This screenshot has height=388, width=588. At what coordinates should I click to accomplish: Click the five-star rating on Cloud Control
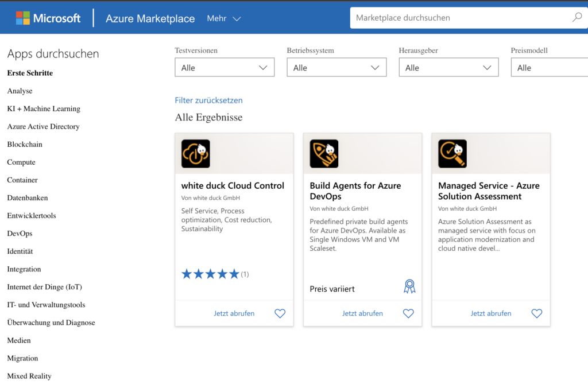[210, 274]
